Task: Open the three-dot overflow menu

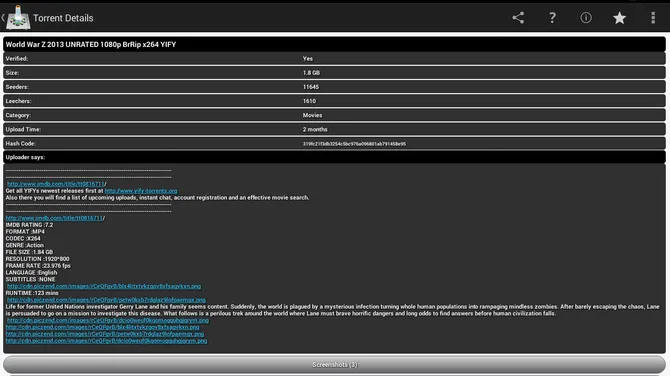Action: click(x=653, y=18)
